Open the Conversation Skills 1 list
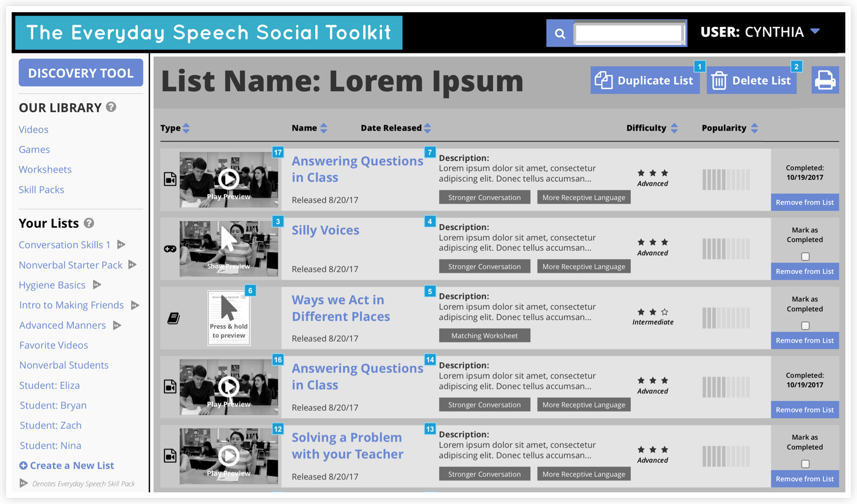Viewport: 857px width, 504px height. (64, 244)
